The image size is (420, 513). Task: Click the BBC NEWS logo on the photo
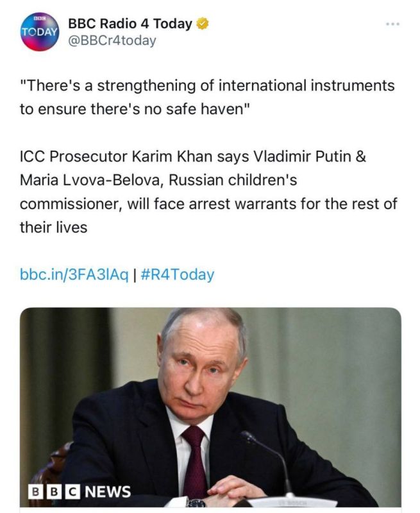(80, 491)
